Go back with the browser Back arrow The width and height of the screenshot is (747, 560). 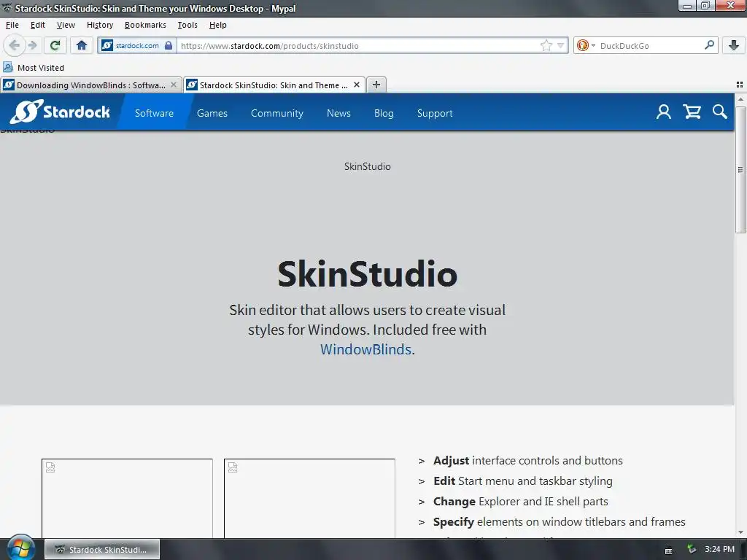pos(15,45)
